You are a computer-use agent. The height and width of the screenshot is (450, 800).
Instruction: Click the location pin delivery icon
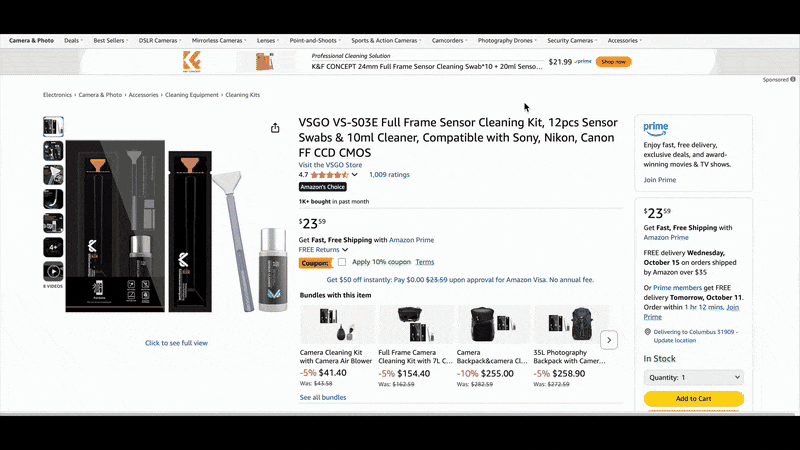[x=647, y=331]
